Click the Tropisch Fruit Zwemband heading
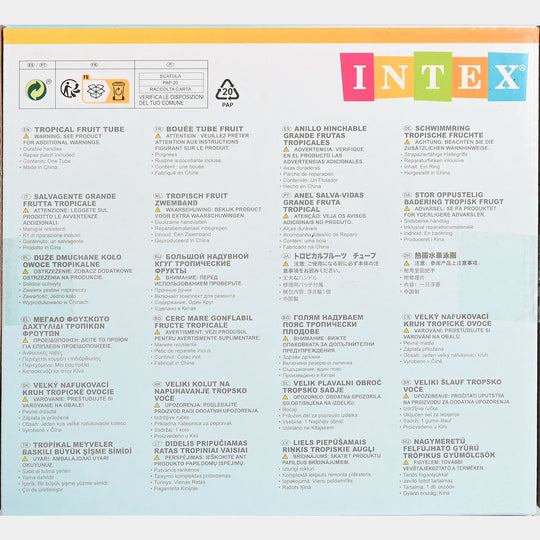Viewport: 540px width, 540px height. pos(191,199)
